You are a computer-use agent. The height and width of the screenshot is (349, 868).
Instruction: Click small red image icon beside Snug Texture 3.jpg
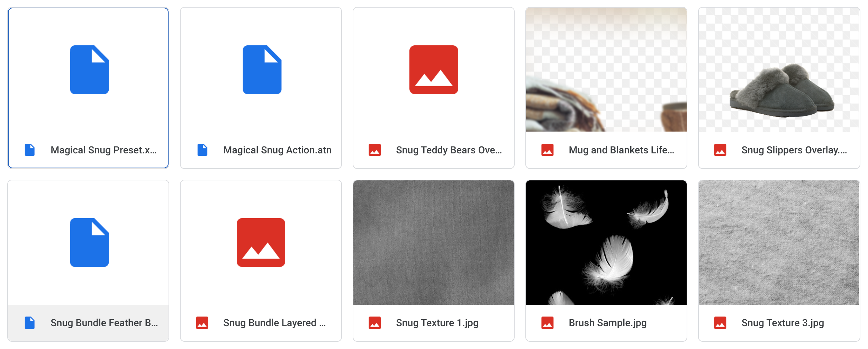[x=720, y=323]
